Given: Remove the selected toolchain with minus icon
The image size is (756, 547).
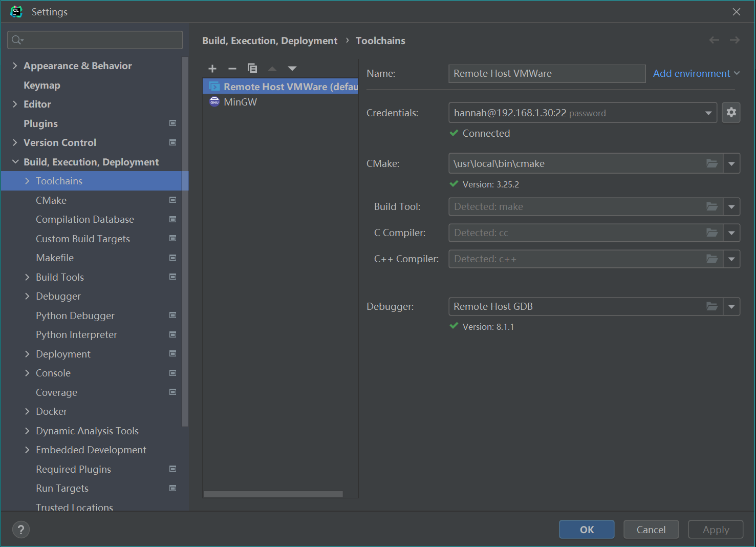Looking at the screenshot, I should point(232,69).
